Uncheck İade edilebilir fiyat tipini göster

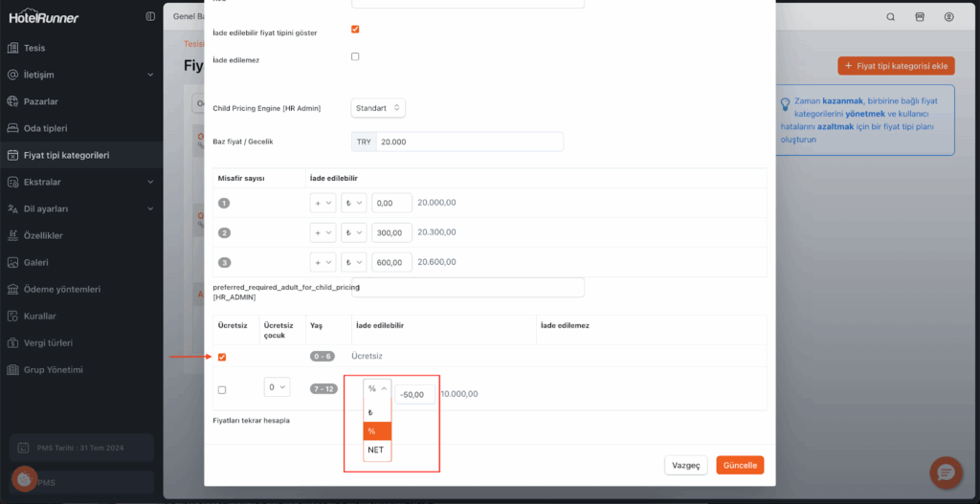click(x=355, y=30)
